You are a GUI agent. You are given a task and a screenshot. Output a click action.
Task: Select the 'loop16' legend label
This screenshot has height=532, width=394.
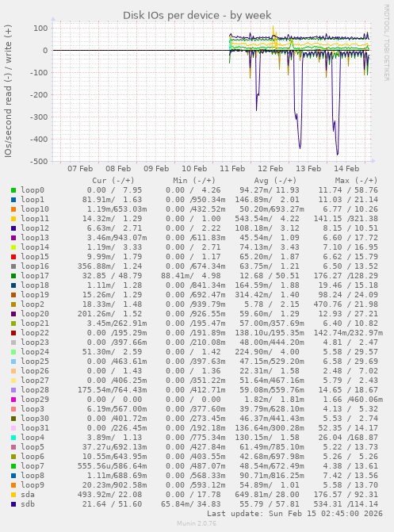35,266
